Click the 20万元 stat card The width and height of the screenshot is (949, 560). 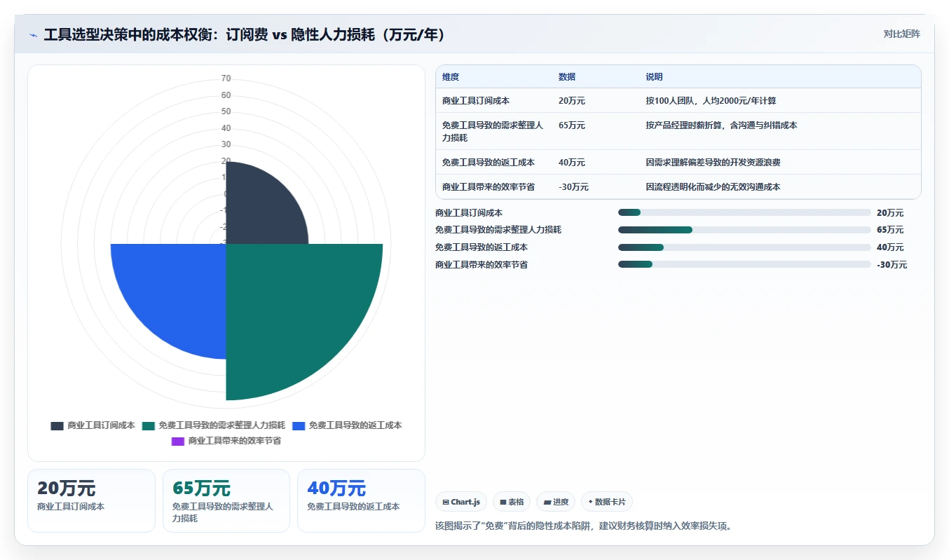coord(91,500)
